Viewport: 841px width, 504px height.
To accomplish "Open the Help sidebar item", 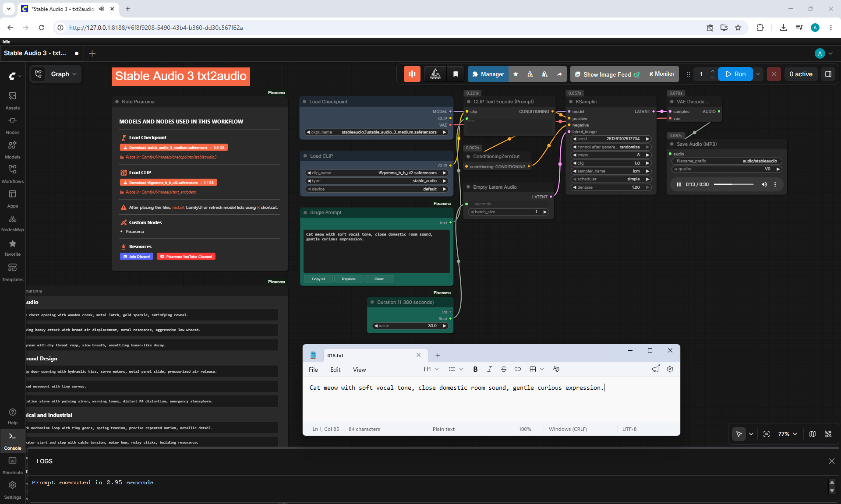I will pyautogui.click(x=12, y=416).
